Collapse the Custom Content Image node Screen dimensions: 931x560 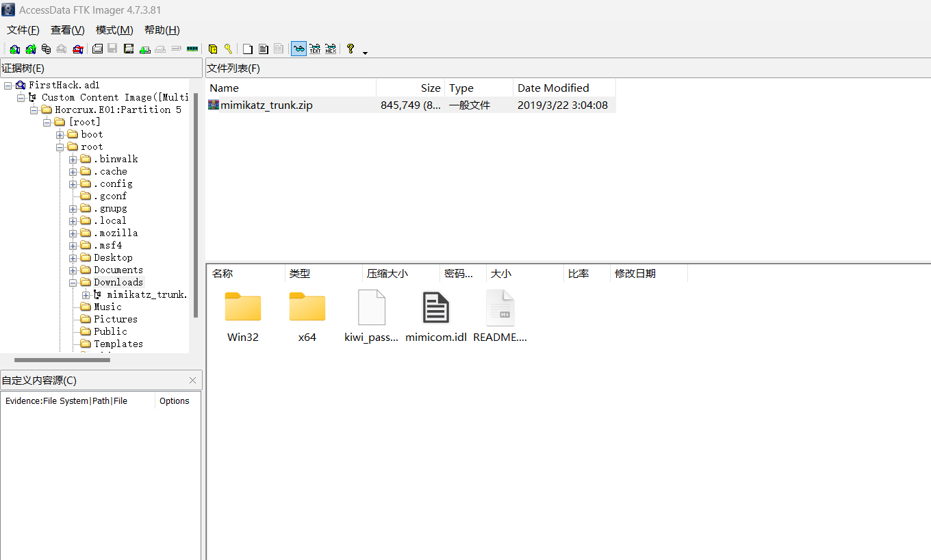21,98
